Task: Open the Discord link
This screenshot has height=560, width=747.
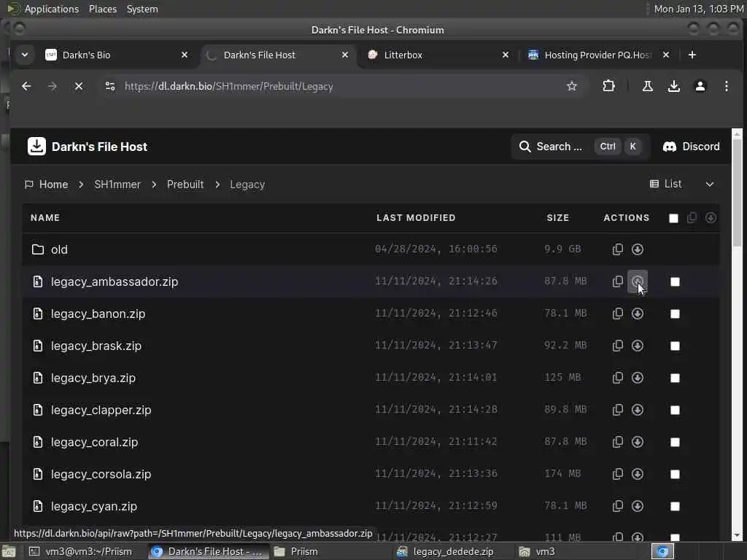Action: click(692, 146)
